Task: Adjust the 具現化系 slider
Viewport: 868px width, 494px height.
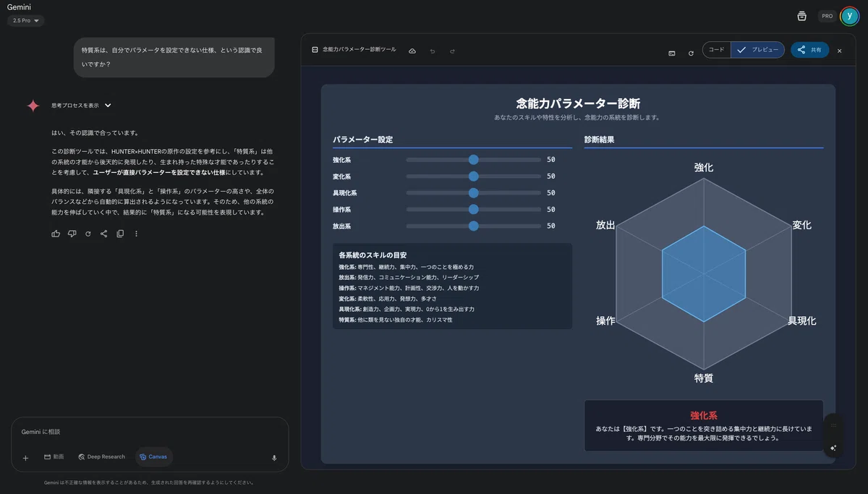Action: pos(474,193)
